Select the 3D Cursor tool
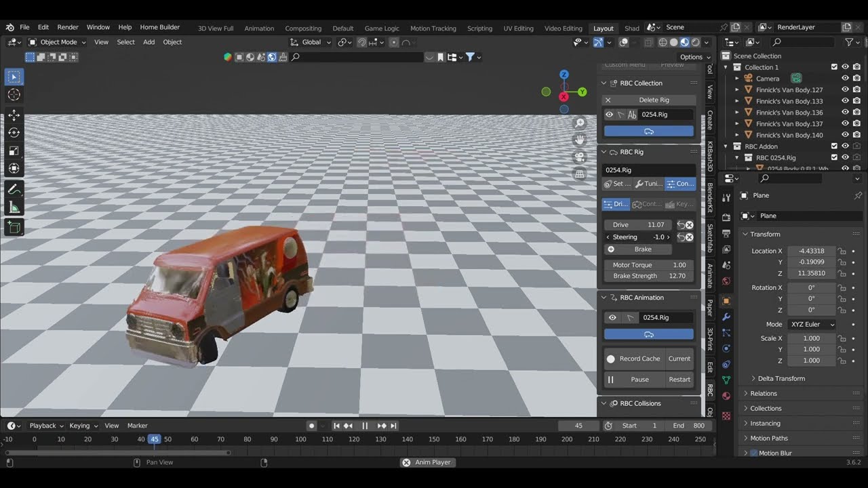 point(14,95)
